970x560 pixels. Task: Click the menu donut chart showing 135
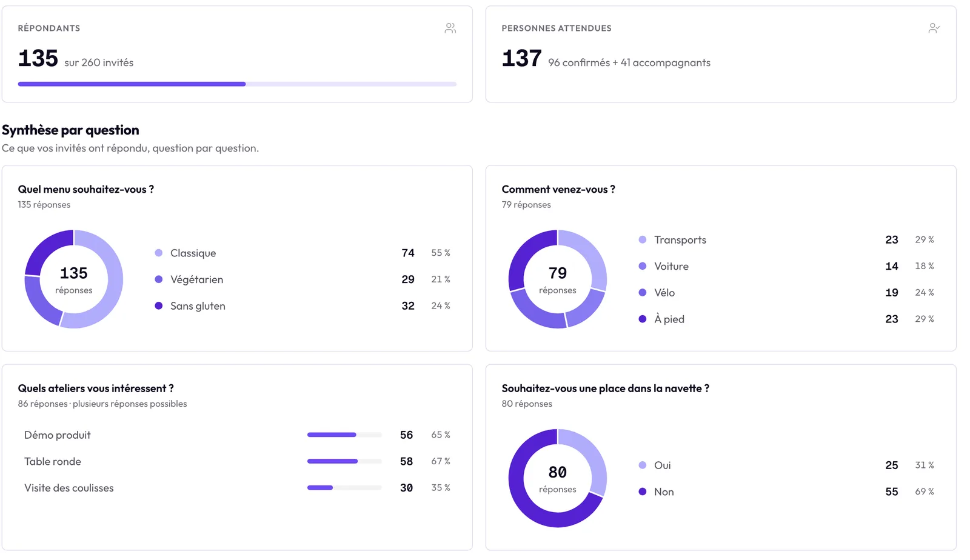(x=74, y=279)
